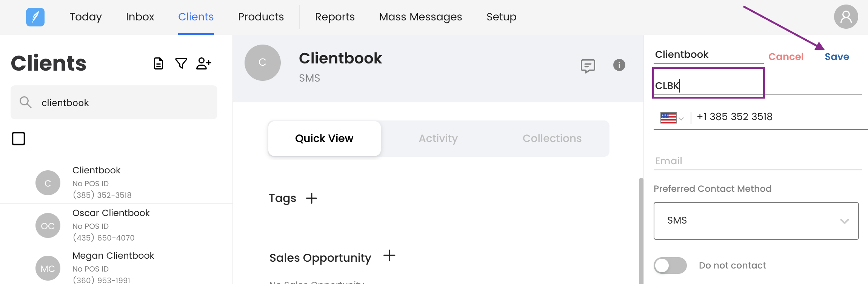Open the user profile avatar icon
Screen dimensions: 868x284
tap(846, 17)
